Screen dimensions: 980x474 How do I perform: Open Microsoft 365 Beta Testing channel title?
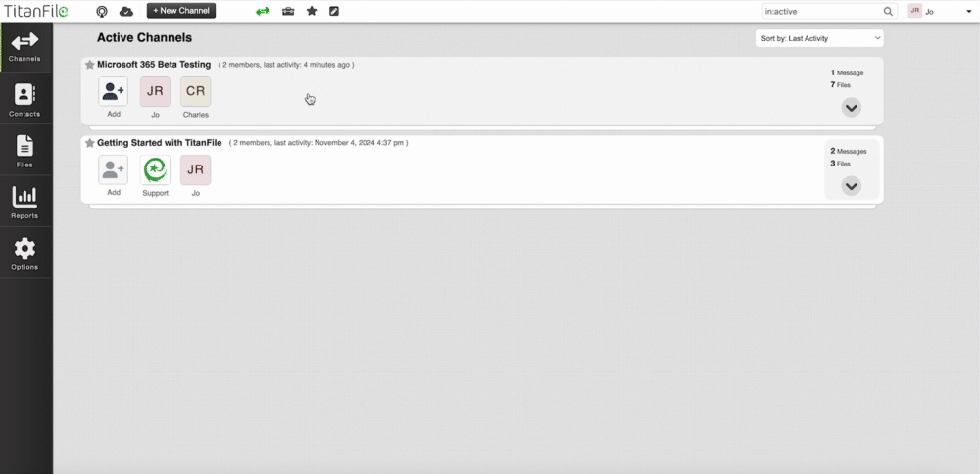click(154, 65)
